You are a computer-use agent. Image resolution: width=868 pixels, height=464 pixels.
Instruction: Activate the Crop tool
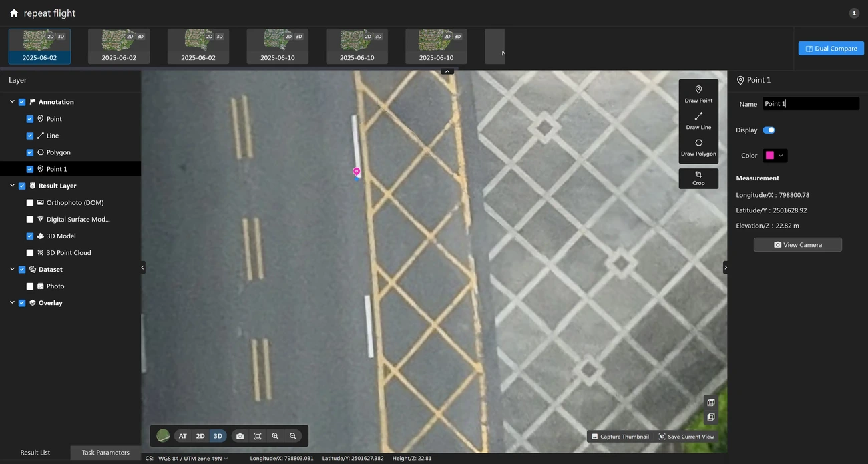[698, 178]
